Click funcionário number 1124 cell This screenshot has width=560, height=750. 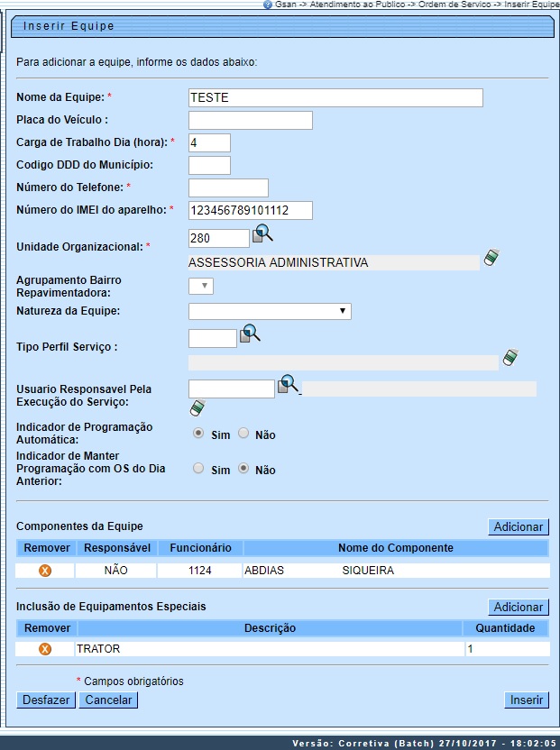point(200,570)
